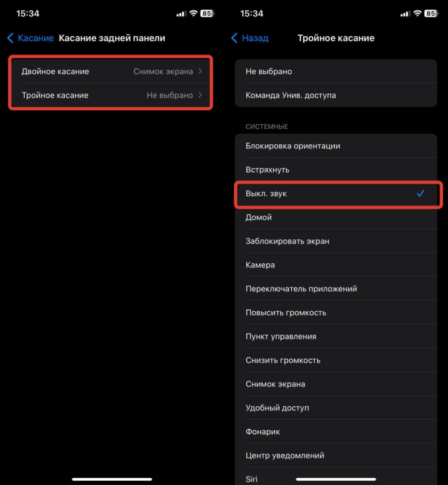Tap the back chevron beside Назад
This screenshot has width=448, height=485.
[x=235, y=38]
